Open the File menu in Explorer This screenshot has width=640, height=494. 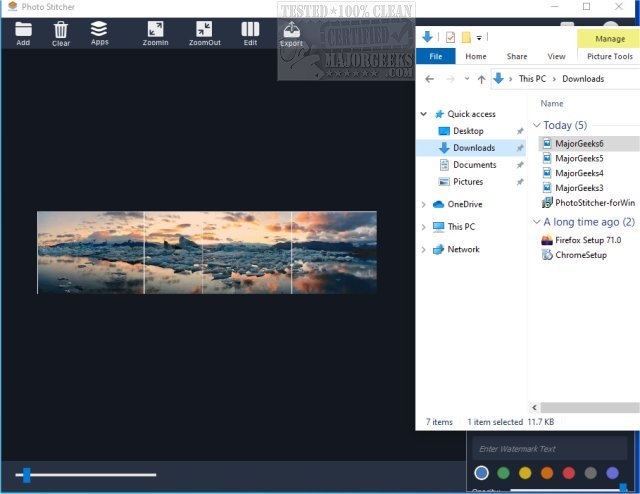[x=435, y=57]
